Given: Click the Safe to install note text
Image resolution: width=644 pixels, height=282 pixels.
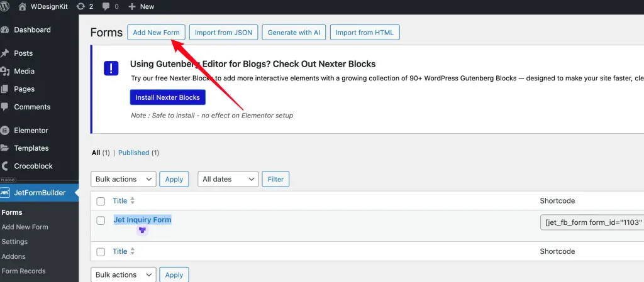Looking at the screenshot, I should click(212, 116).
